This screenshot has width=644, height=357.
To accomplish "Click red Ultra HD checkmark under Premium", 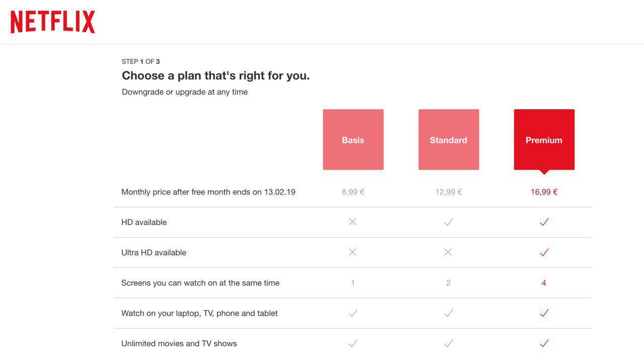I will tap(544, 252).
